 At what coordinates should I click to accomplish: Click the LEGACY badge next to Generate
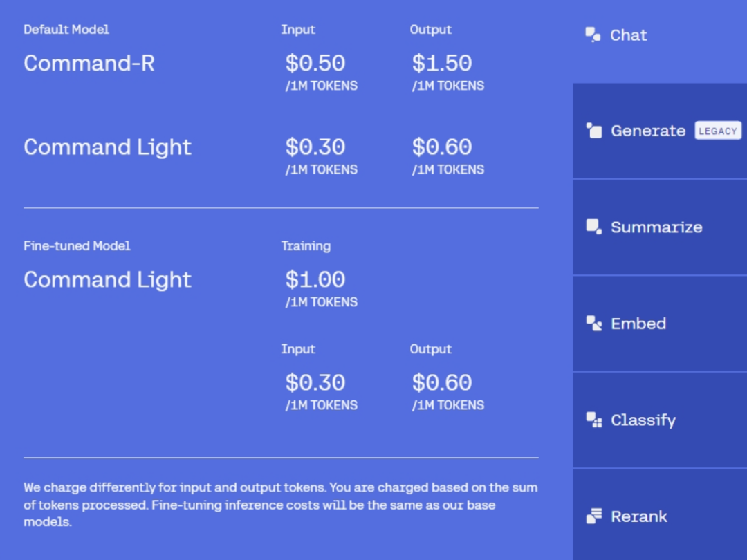point(717,131)
